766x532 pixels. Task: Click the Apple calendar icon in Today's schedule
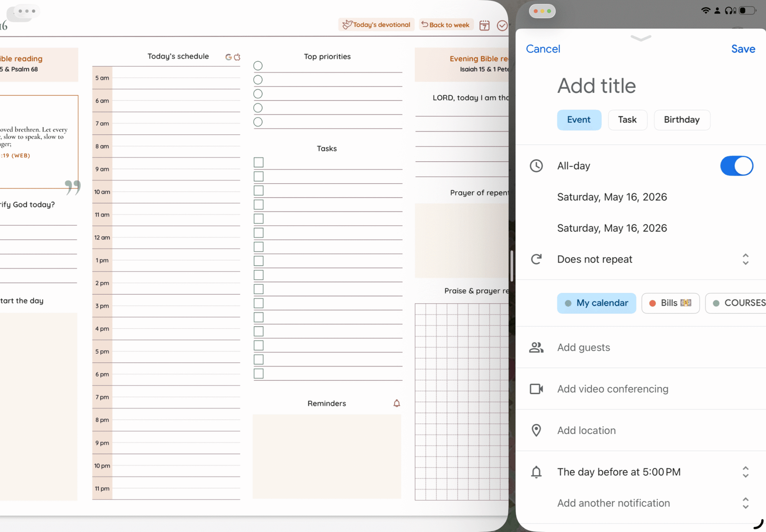(x=237, y=57)
